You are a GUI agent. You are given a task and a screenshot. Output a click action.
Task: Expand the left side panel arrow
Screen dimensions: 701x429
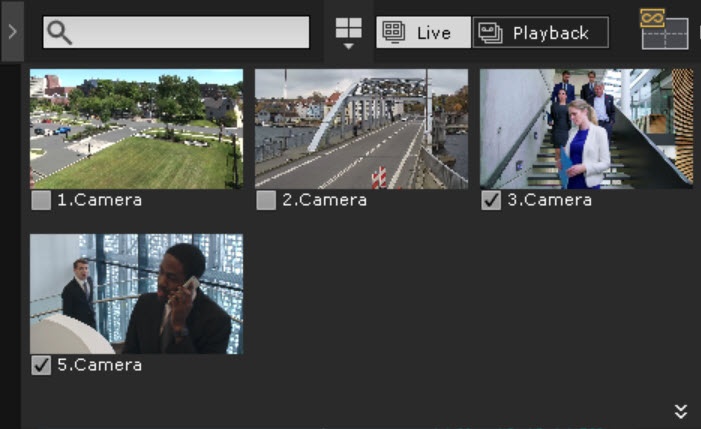(x=12, y=31)
